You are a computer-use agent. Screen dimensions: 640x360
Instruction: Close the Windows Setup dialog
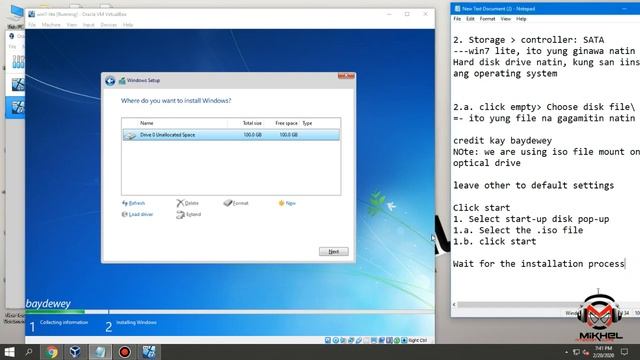[x=346, y=76]
